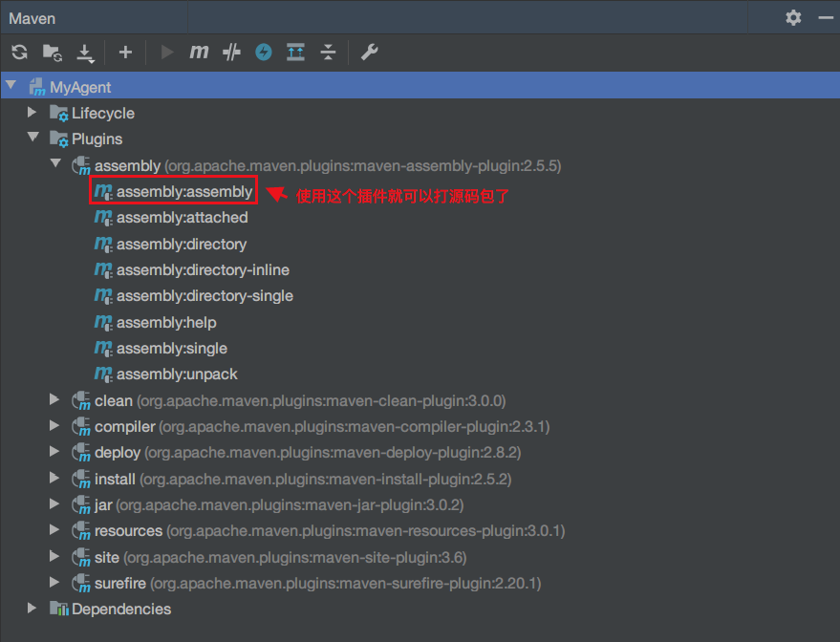The width and height of the screenshot is (840, 642).
Task: Expand the clean plugin node
Action: [x=54, y=399]
